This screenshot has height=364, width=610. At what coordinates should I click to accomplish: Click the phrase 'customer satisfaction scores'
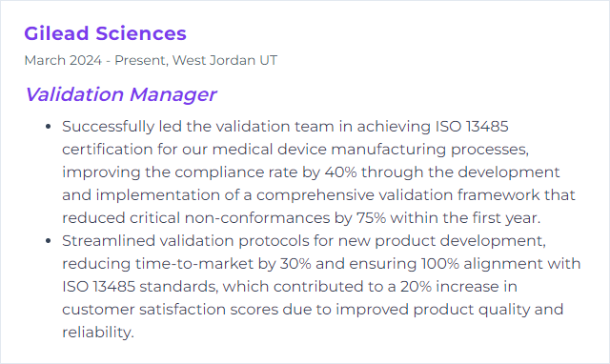[x=170, y=310]
